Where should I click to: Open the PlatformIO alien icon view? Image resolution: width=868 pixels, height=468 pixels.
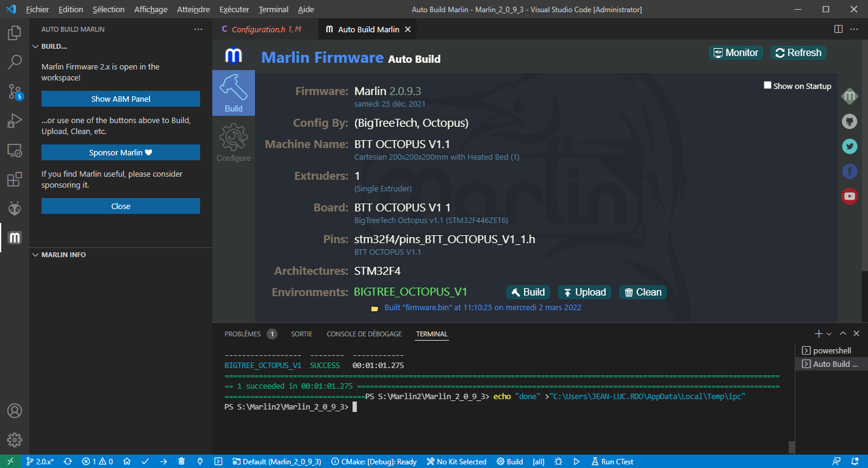coord(15,208)
